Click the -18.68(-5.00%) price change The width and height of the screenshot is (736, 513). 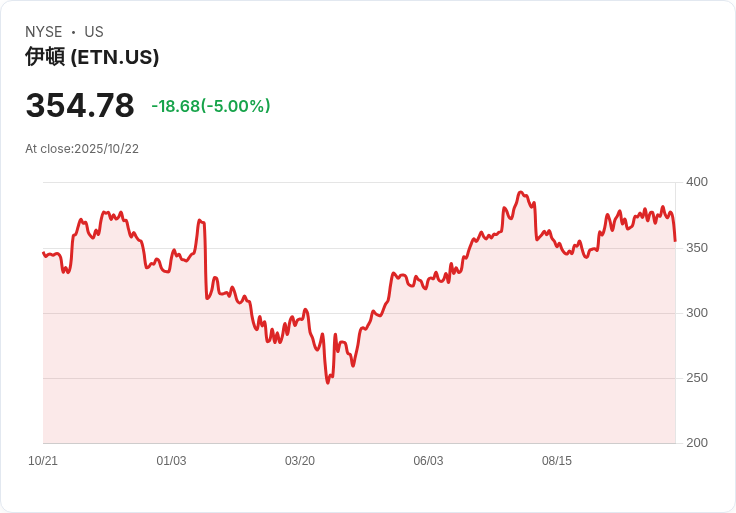(x=211, y=106)
